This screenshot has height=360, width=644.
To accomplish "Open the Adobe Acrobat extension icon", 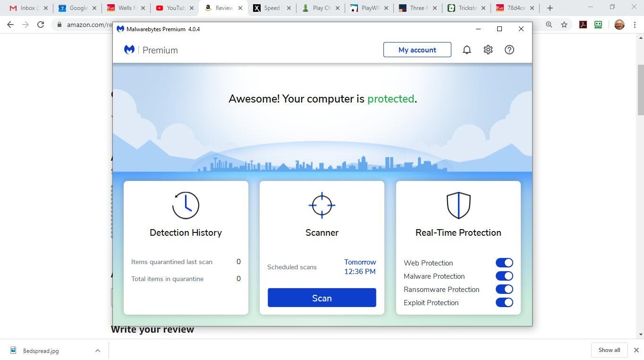I will 583,24.
